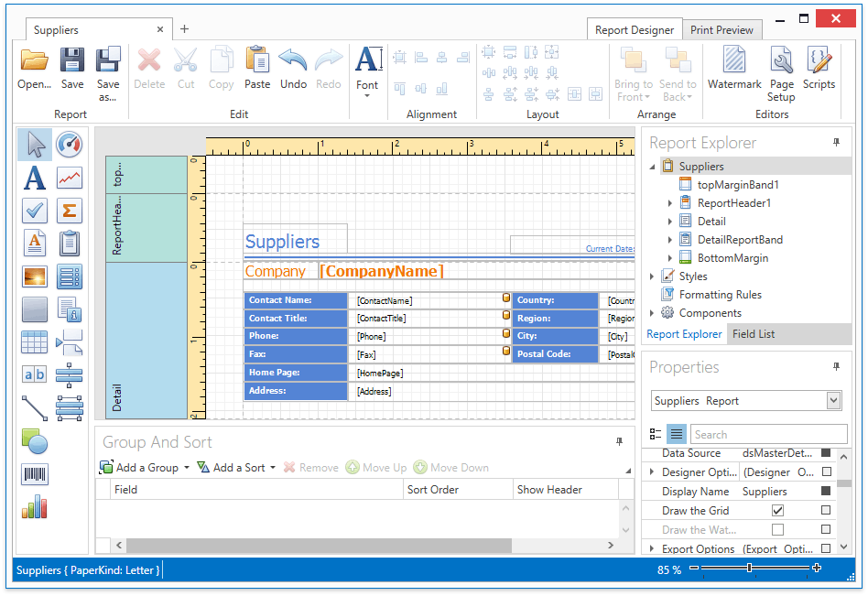Expand the Styles node
Screen dimensions: 868x596
pos(652,276)
